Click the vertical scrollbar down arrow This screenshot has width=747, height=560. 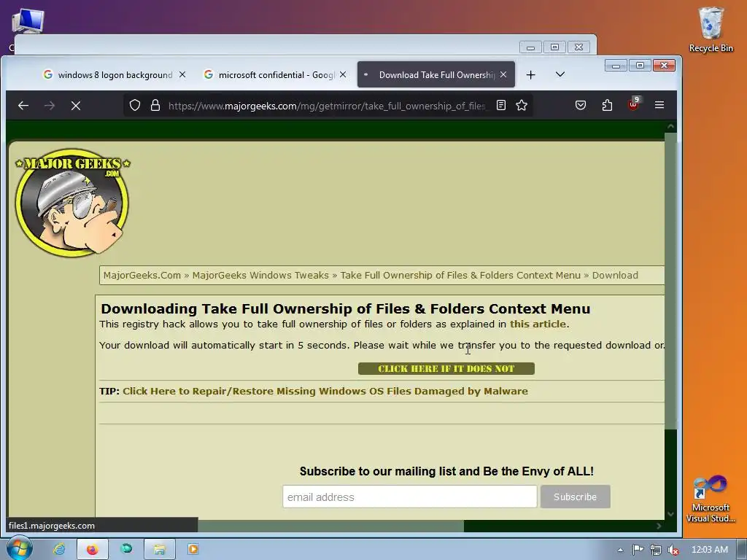(x=671, y=514)
